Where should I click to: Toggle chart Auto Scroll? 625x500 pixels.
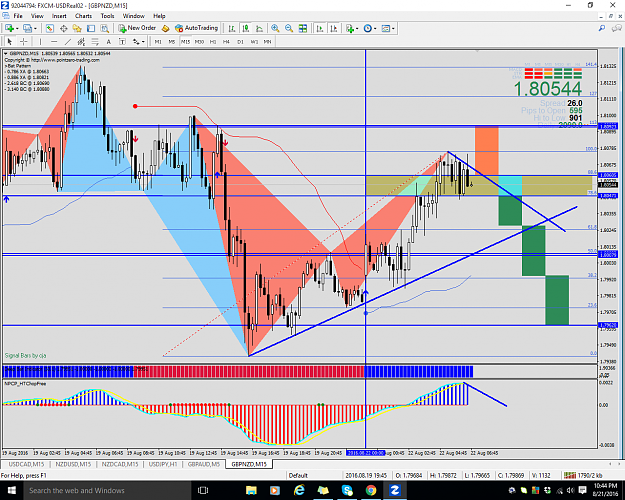pyautogui.click(x=320, y=28)
